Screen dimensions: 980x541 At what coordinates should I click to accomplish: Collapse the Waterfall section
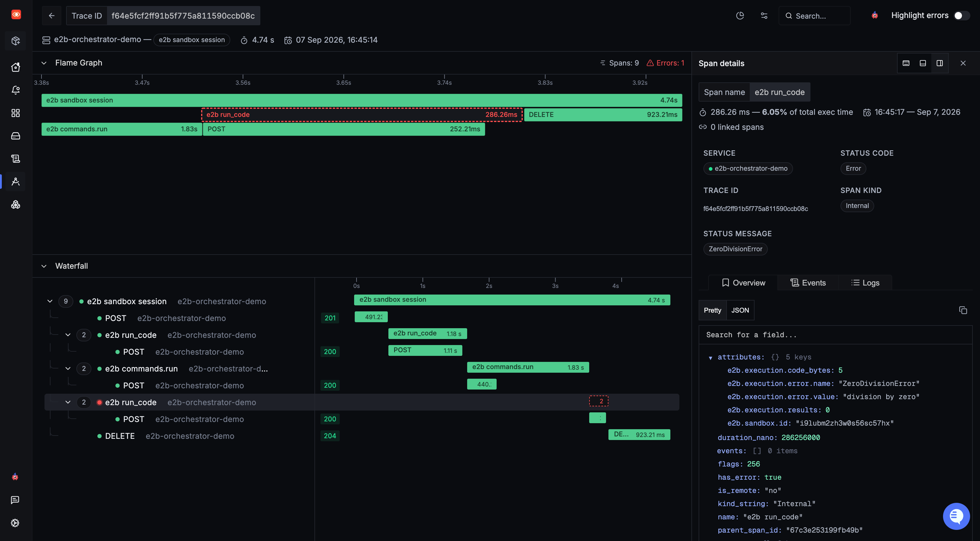tap(44, 266)
